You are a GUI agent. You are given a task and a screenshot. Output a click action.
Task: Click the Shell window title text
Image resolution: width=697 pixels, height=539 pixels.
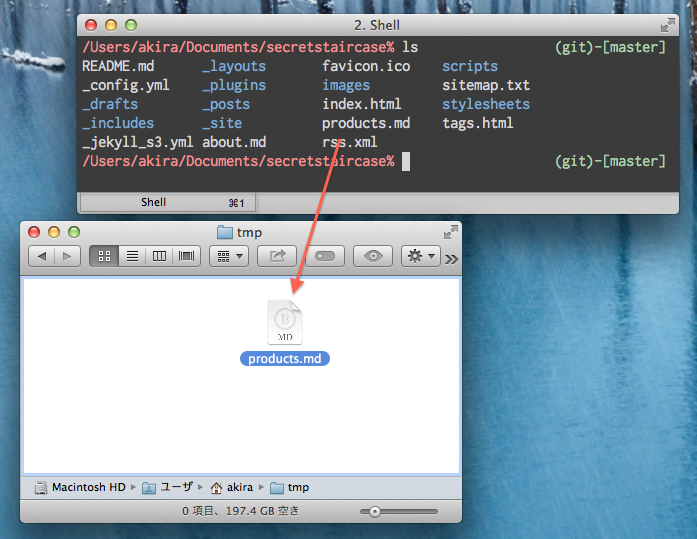(377, 25)
